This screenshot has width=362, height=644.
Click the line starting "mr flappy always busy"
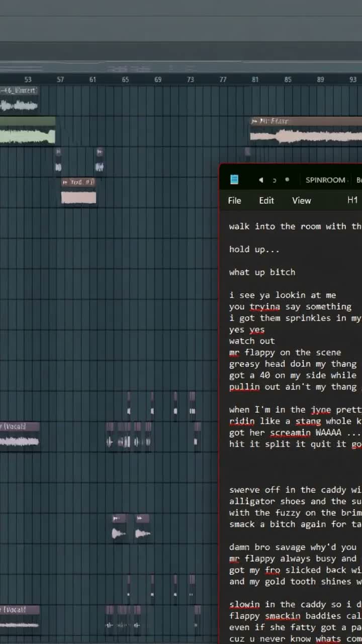click(x=293, y=558)
